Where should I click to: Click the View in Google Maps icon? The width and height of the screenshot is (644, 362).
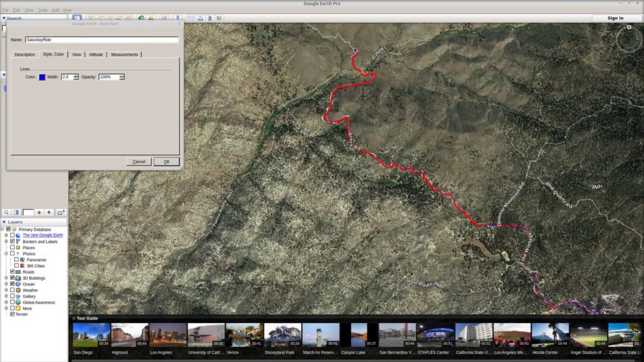tap(219, 18)
